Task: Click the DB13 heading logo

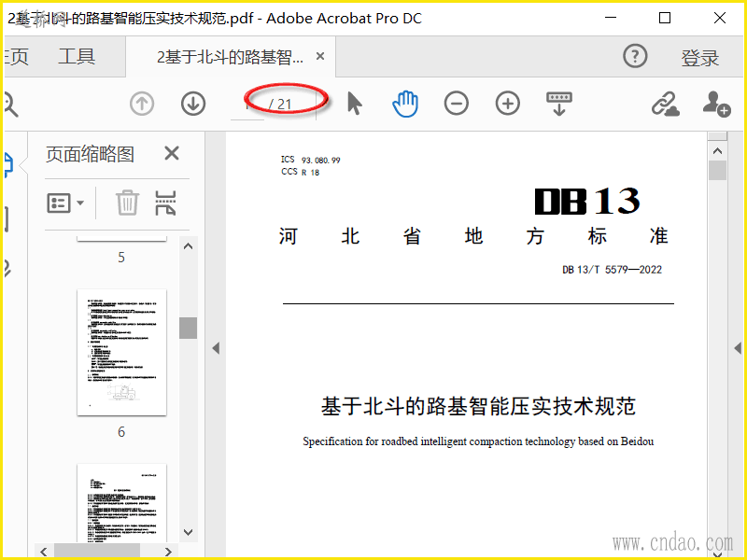Action: coord(586,202)
